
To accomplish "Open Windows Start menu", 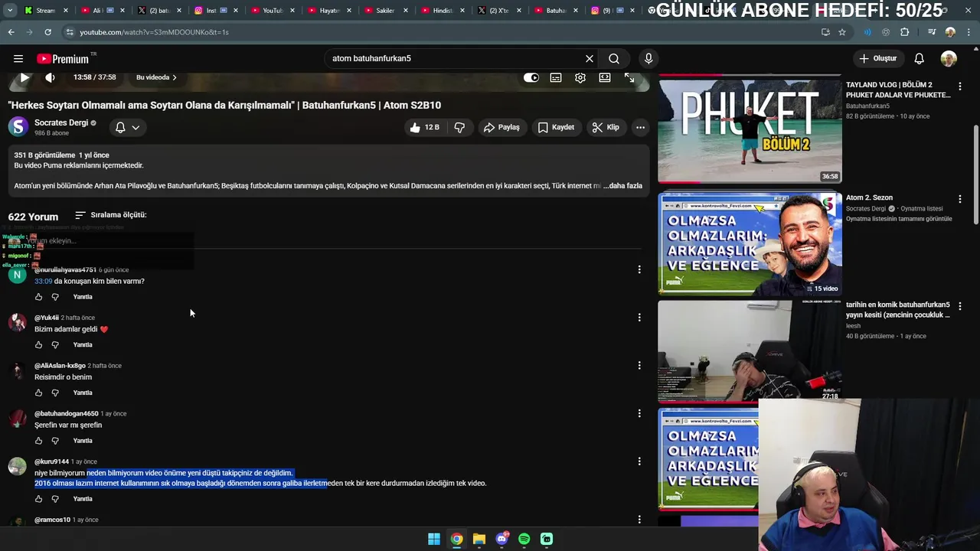I will pyautogui.click(x=434, y=539).
